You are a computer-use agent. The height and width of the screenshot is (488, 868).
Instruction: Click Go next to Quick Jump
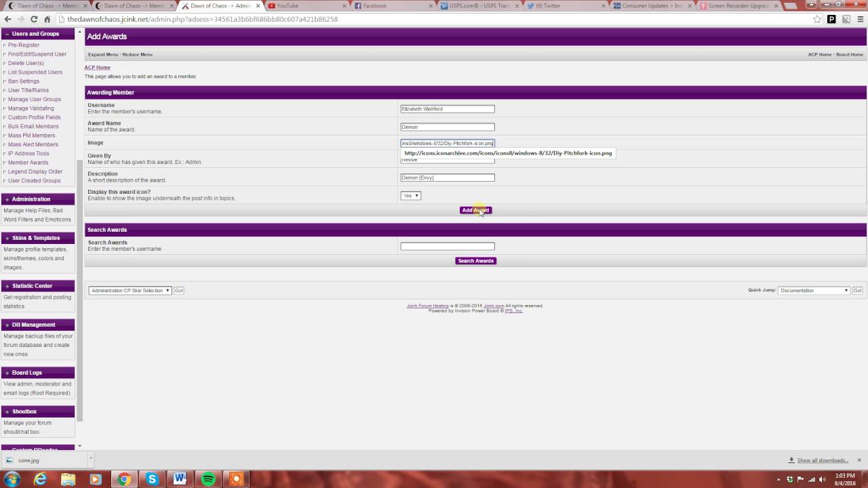pos(857,290)
